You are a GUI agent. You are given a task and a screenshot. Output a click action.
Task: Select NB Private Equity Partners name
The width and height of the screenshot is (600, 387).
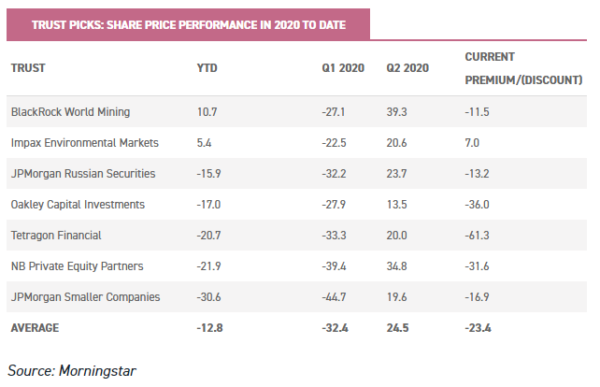pos(77,266)
